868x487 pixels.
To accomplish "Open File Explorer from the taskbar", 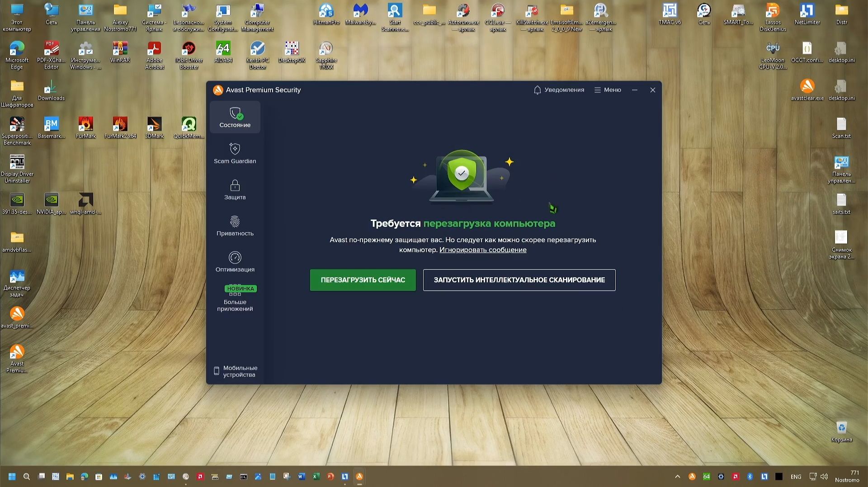I will coord(70,477).
